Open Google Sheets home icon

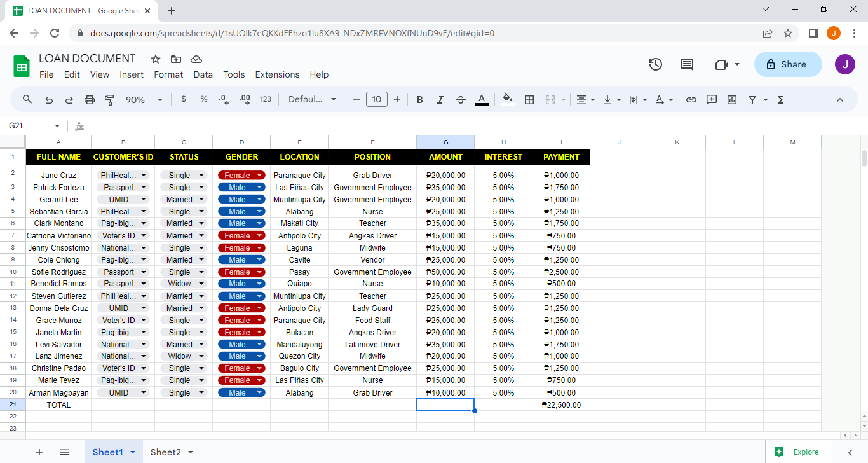[22, 66]
